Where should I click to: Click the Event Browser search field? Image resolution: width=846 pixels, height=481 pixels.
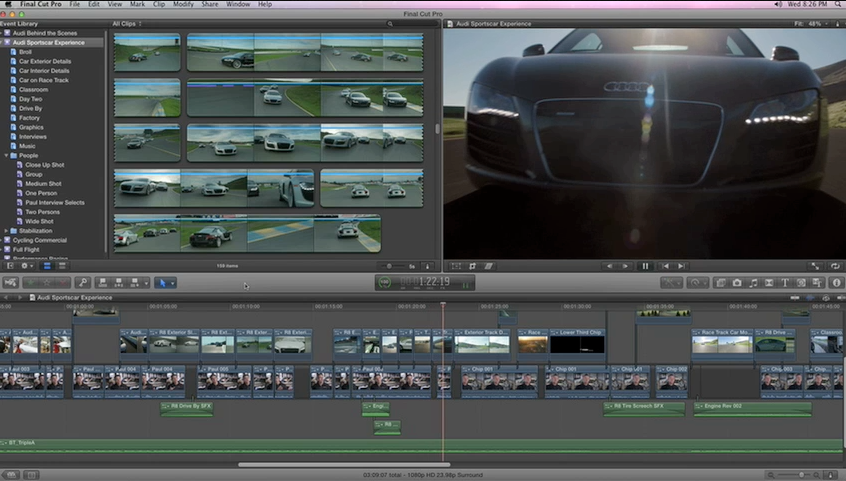point(412,24)
